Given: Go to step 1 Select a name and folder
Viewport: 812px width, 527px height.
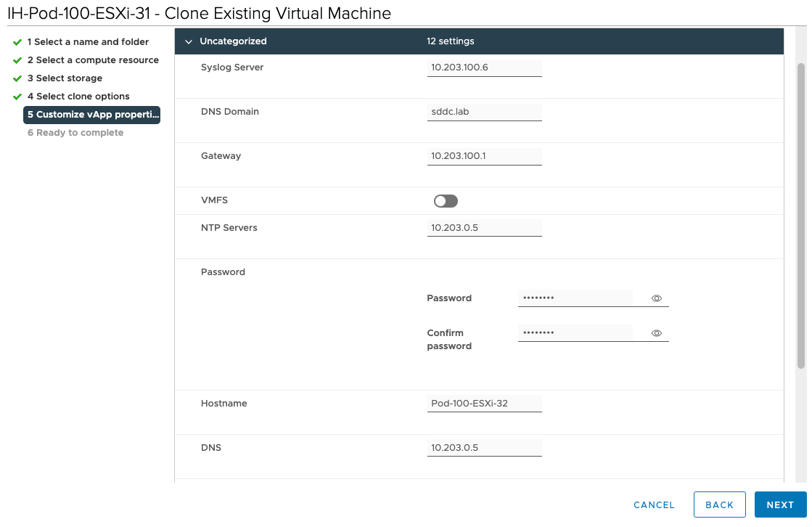Looking at the screenshot, I should [x=88, y=42].
